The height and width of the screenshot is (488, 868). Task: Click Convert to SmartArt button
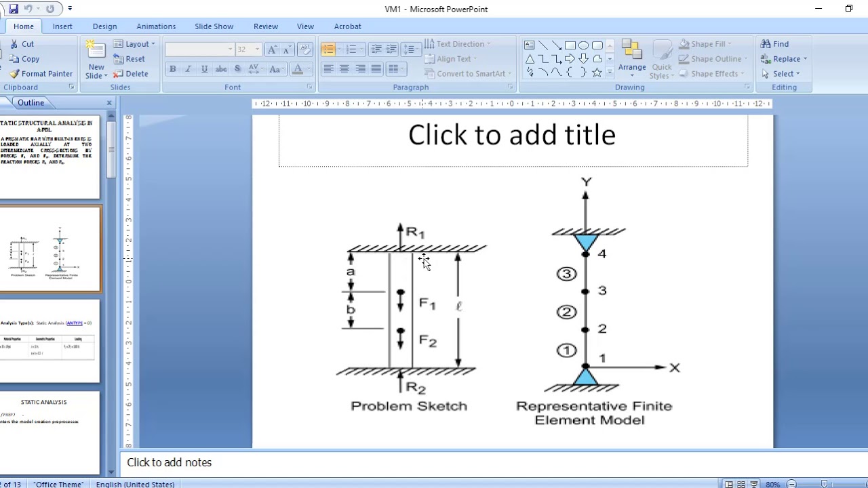[467, 74]
